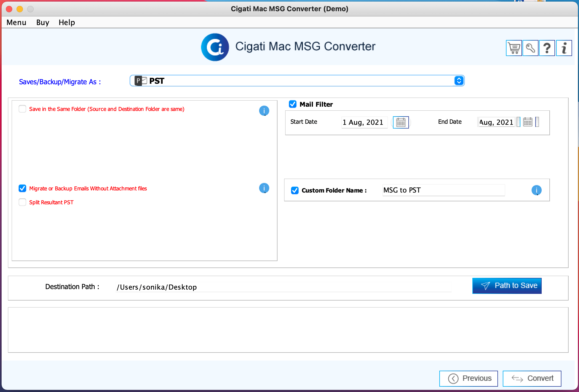Click the End Date field Aug, 2021
Screen dimensions: 579x392
coord(496,122)
